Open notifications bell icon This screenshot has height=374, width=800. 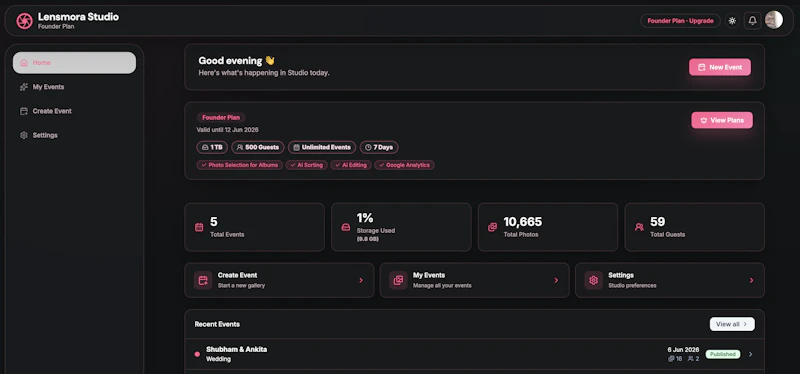753,21
